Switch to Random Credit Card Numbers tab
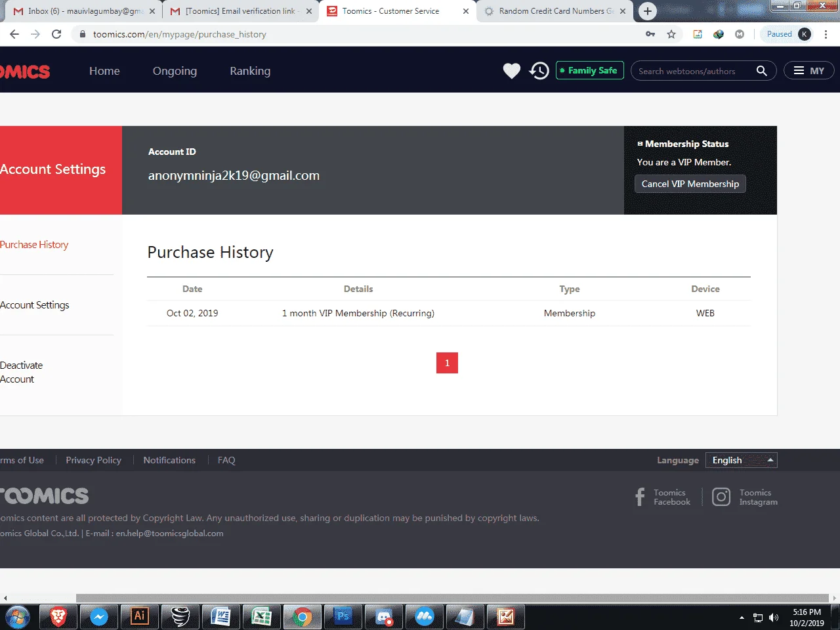Image resolution: width=840 pixels, height=630 pixels. coord(556,11)
